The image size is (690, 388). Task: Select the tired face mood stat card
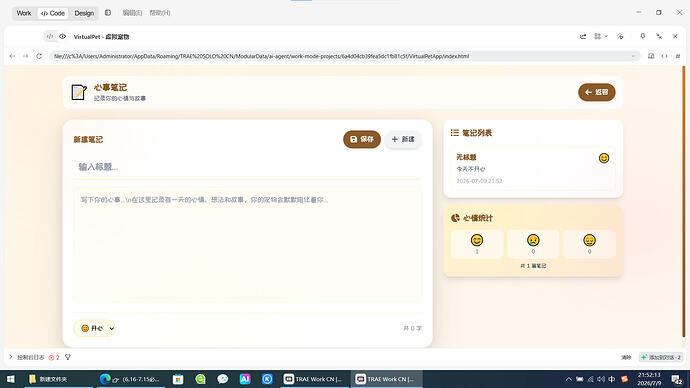[x=589, y=244]
